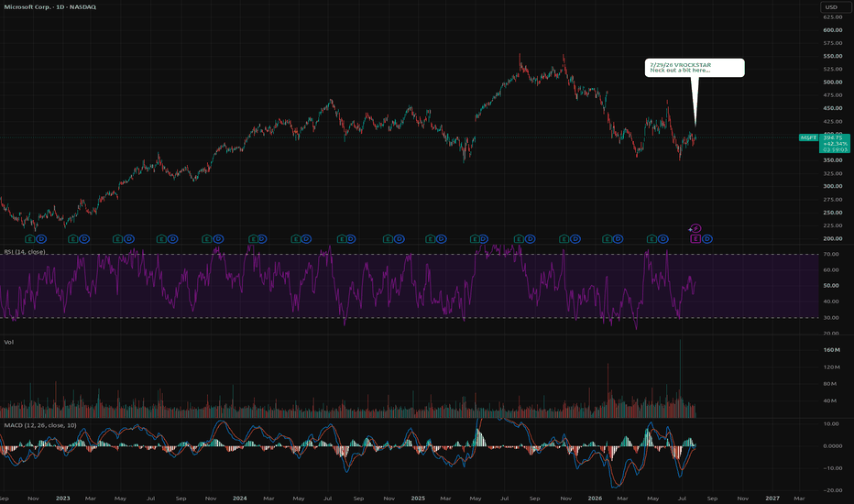The width and height of the screenshot is (854, 504).
Task: Click the 2023 time axis label
Action: [x=62, y=498]
